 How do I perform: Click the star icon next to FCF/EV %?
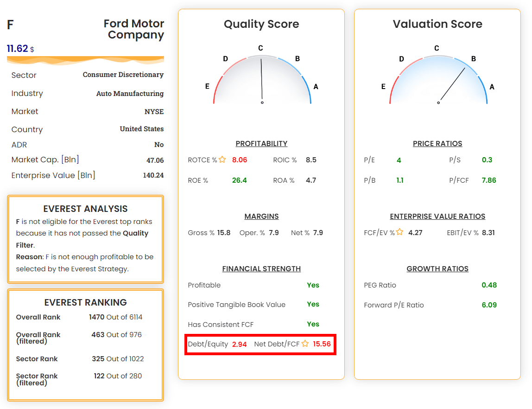pyautogui.click(x=399, y=232)
